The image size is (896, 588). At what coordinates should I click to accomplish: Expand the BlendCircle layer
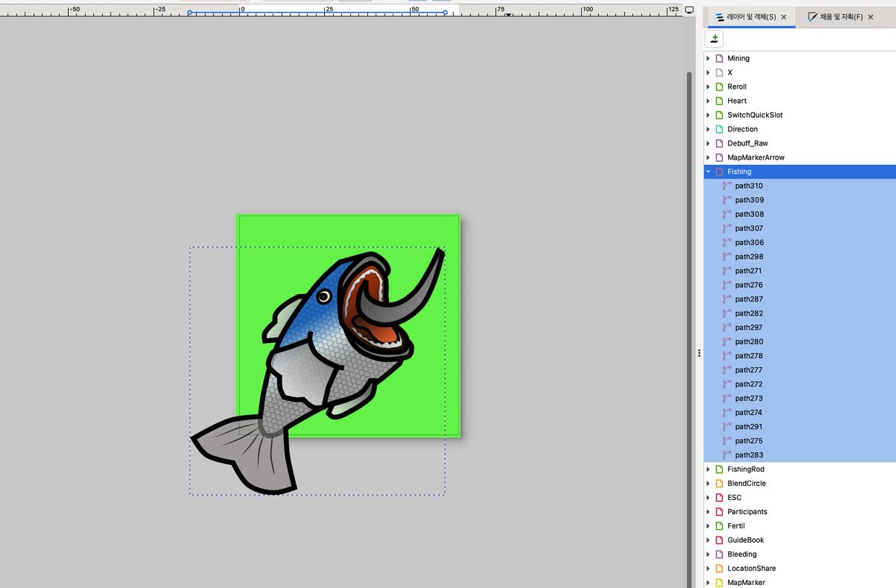pos(708,484)
